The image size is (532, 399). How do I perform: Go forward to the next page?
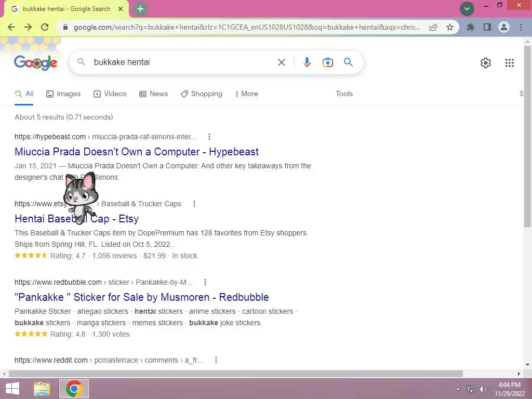point(28,27)
